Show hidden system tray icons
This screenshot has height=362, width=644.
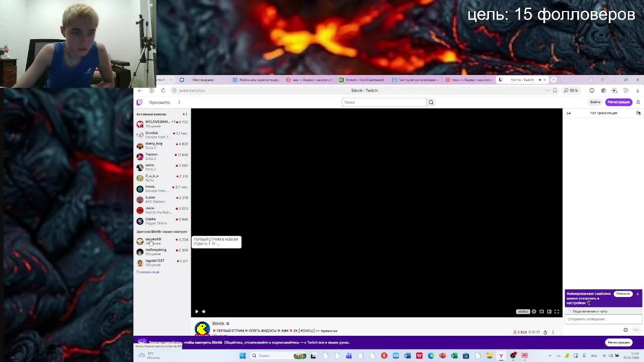click(x=550, y=356)
